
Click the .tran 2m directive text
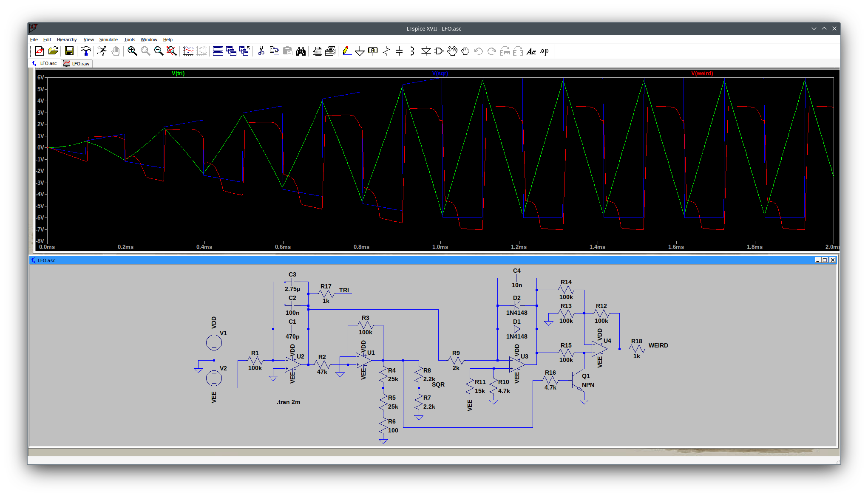click(289, 402)
